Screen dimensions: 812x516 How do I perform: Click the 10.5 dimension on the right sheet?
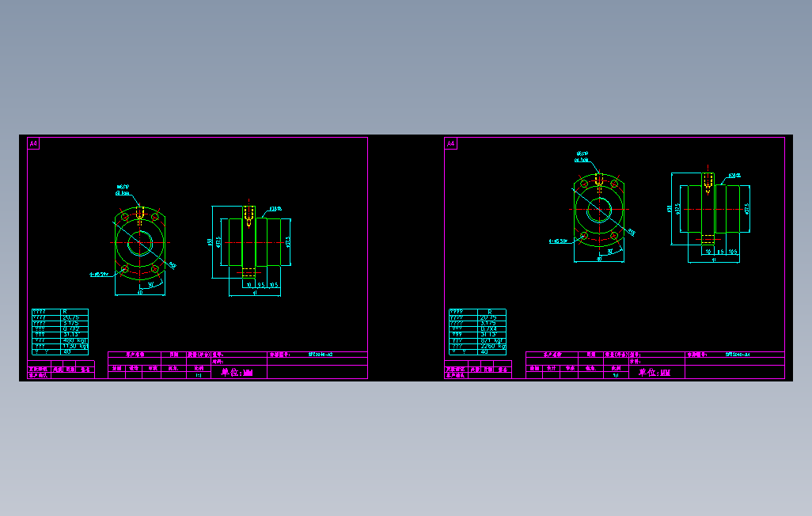(x=733, y=252)
